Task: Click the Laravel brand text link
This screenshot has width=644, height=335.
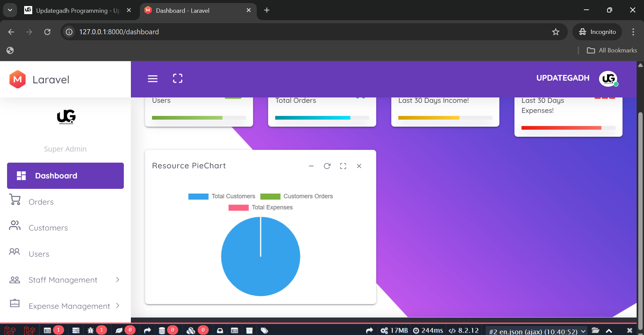Action: click(x=51, y=80)
